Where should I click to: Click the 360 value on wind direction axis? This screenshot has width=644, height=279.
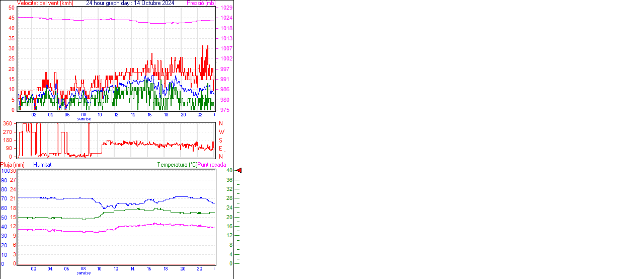click(x=8, y=123)
